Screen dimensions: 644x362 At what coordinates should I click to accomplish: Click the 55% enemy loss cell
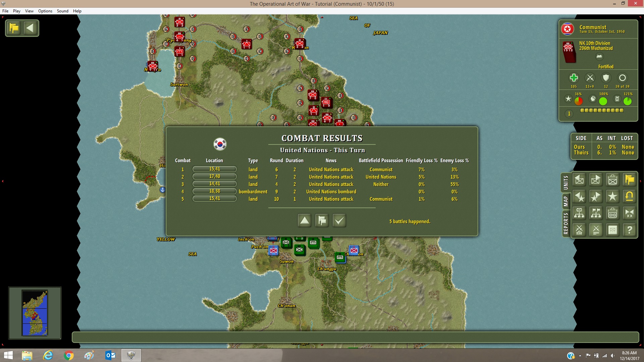click(x=454, y=184)
